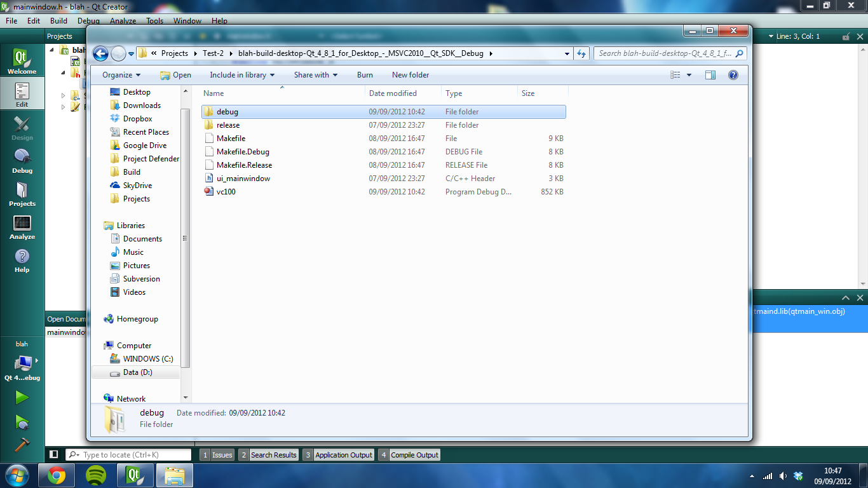Click the volume icon in system tray
This screenshot has height=488, width=868.
tap(783, 476)
